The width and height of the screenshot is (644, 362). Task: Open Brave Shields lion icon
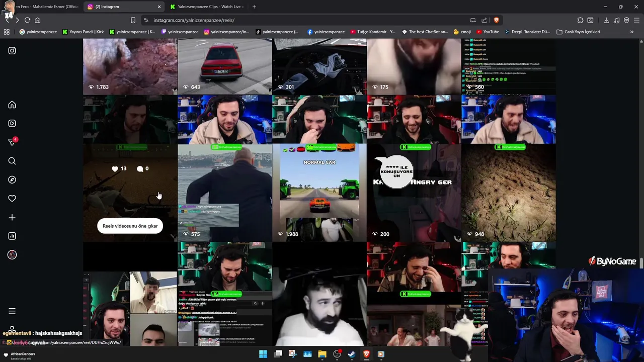[496, 20]
